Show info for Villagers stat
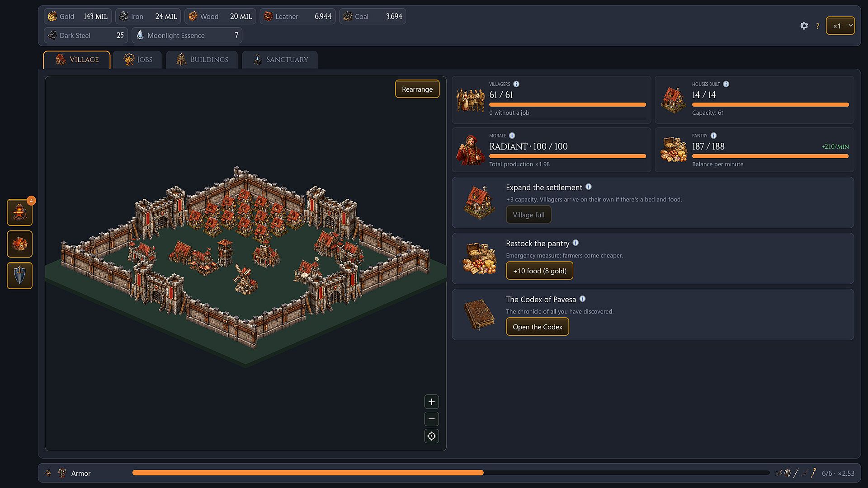Screen dimensions: 868x488 tap(516, 84)
